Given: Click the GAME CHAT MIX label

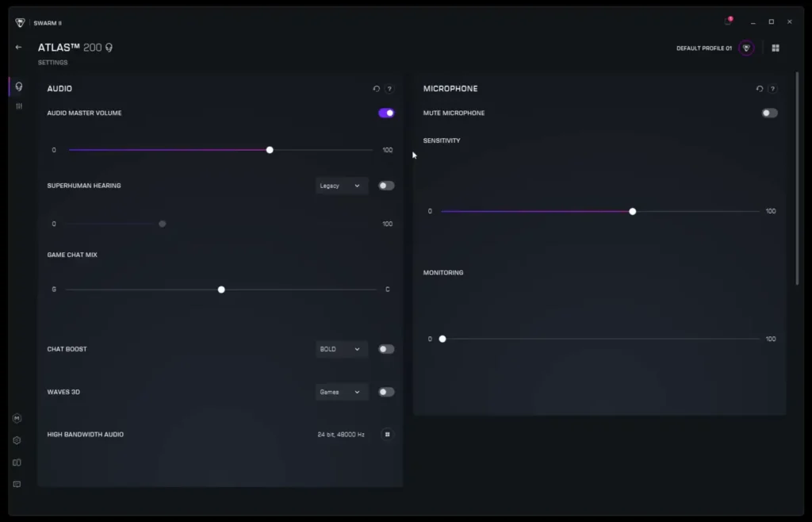Looking at the screenshot, I should (72, 255).
